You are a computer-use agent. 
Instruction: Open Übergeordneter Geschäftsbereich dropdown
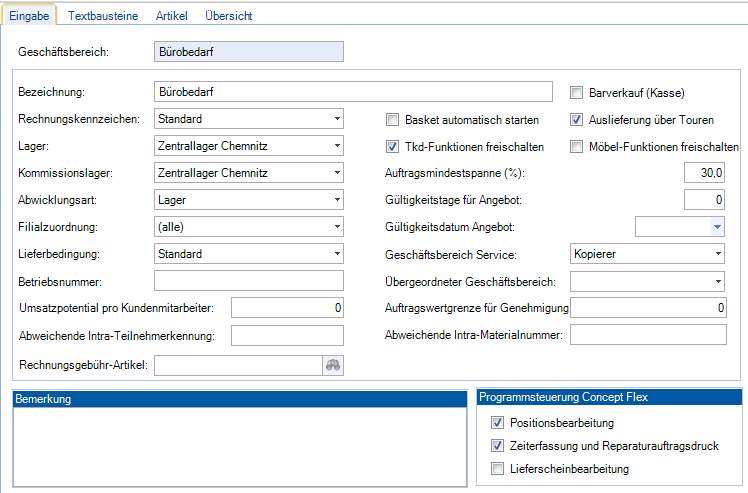[x=717, y=282]
